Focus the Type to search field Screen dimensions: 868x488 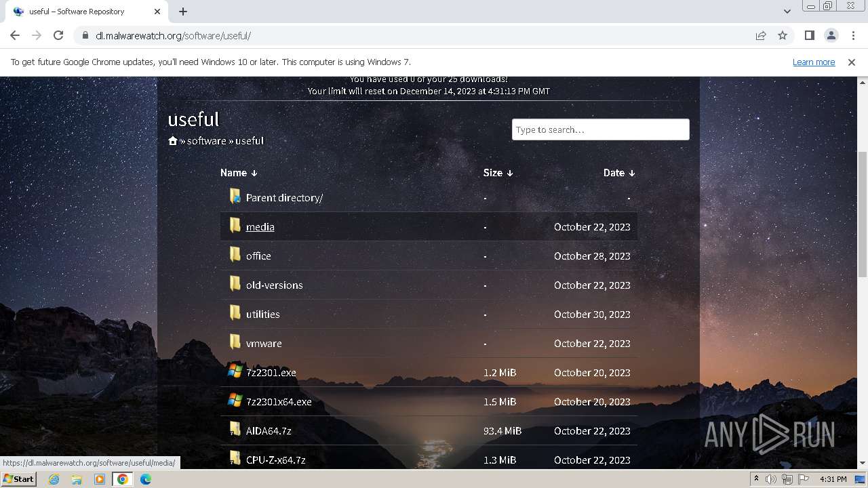click(x=600, y=129)
